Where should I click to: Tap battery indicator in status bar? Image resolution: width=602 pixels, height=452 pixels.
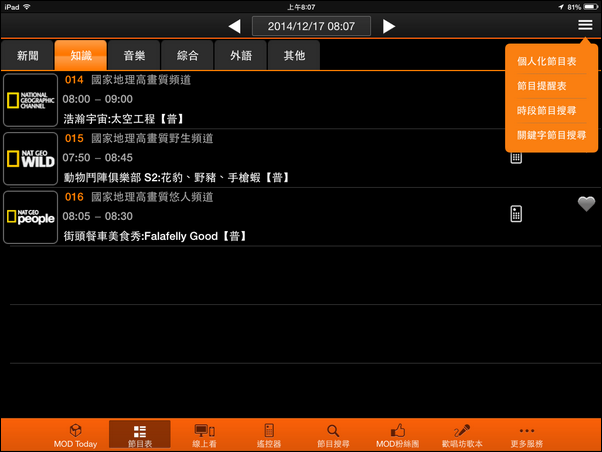(x=591, y=7)
